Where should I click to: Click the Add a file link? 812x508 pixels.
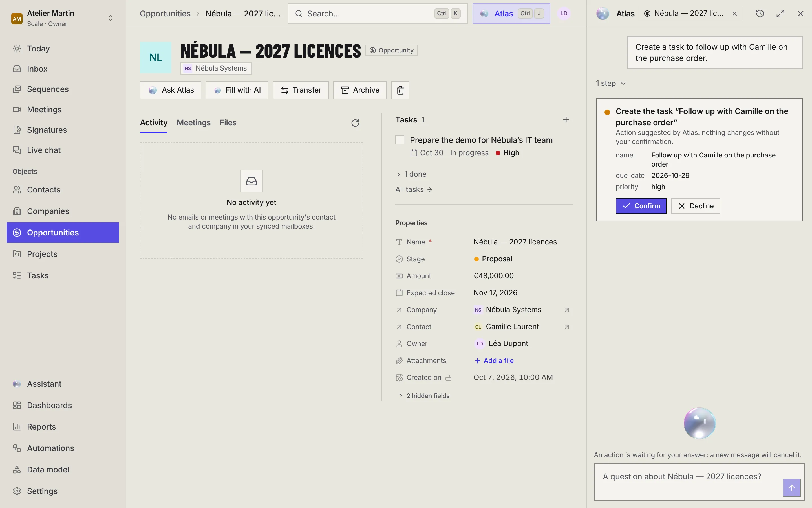[x=494, y=360]
